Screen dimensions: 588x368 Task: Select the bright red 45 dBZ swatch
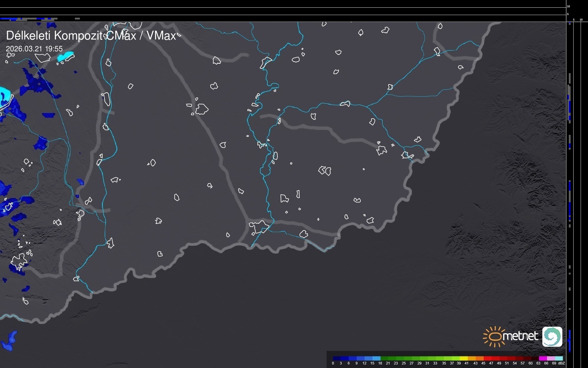tap(487, 359)
